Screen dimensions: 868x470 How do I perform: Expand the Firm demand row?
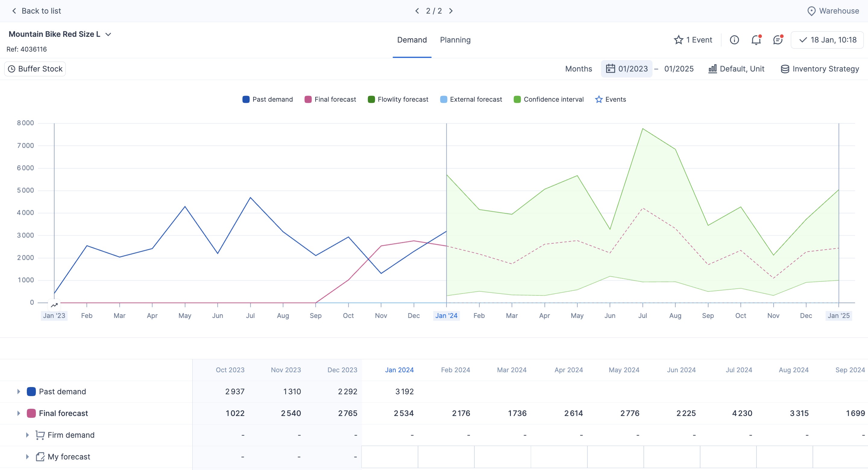(27, 435)
